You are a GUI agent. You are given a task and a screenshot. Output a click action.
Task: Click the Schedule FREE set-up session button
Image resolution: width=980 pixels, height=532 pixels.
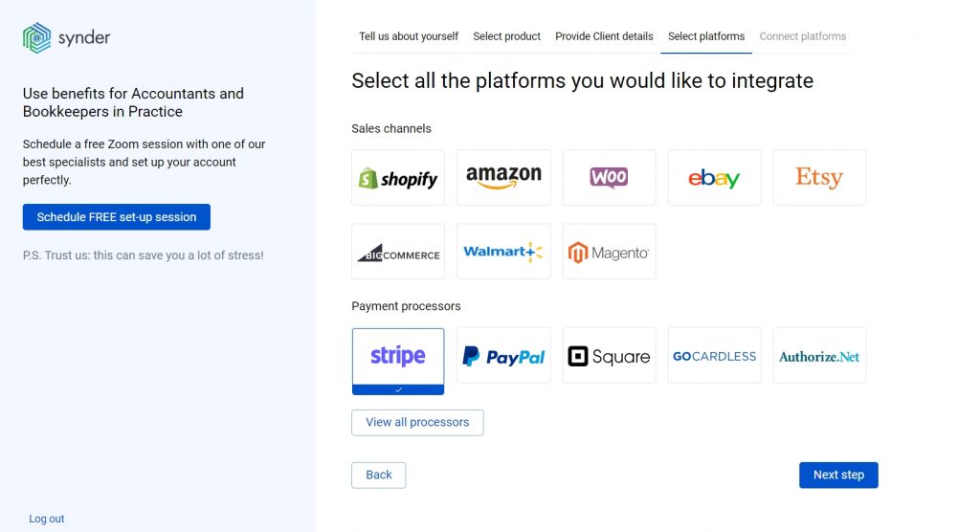(x=116, y=217)
